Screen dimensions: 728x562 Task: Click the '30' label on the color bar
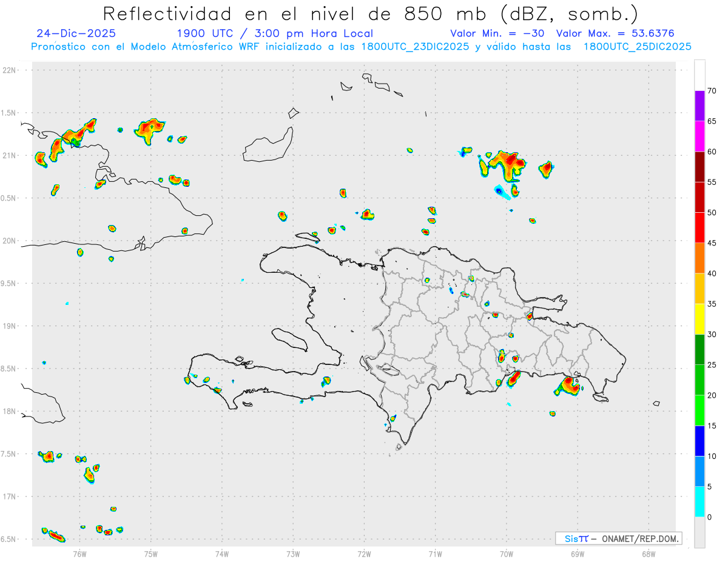pyautogui.click(x=712, y=335)
